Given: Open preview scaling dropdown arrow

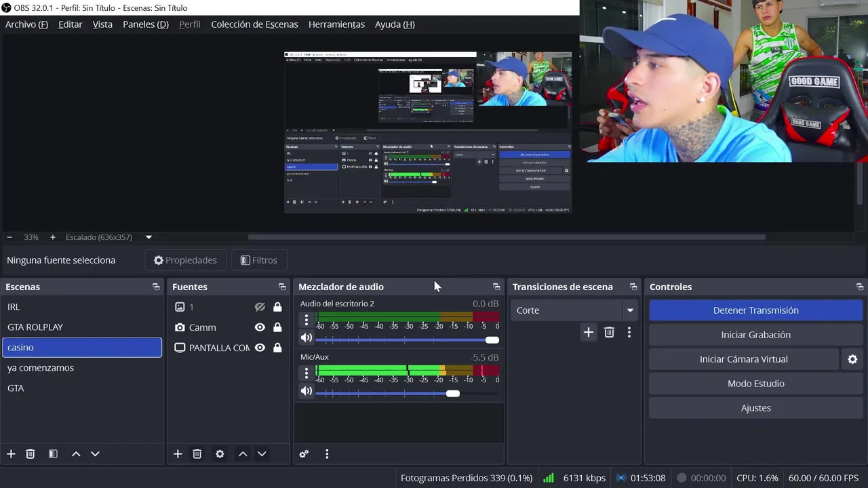Looking at the screenshot, I should 149,237.
